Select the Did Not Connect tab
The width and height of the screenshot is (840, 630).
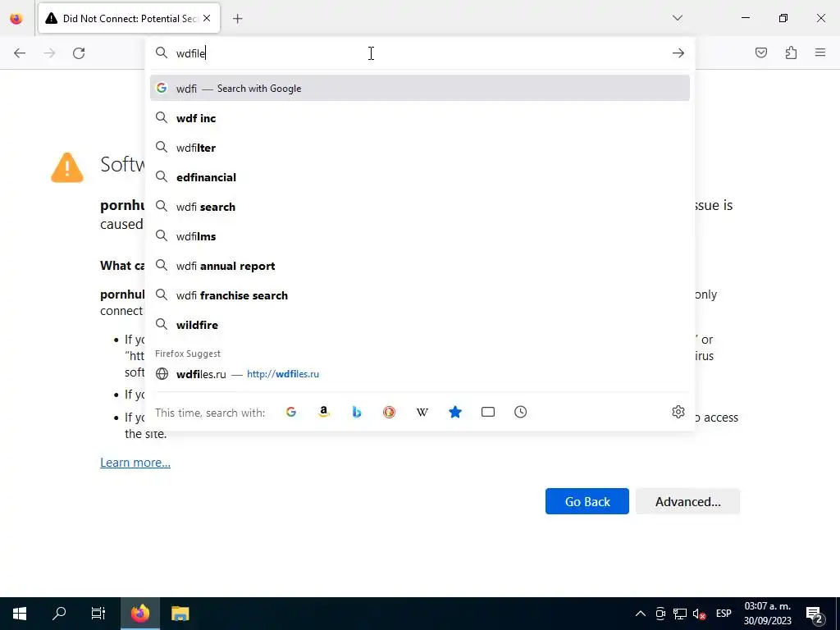(129, 19)
